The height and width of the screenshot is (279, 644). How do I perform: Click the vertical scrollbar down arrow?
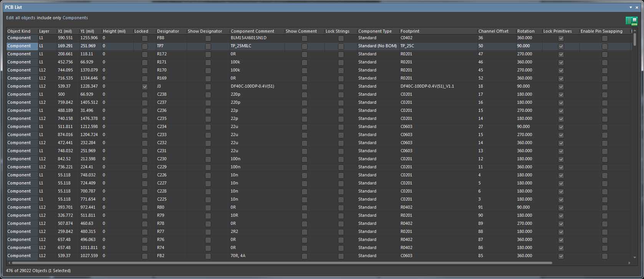click(635, 257)
